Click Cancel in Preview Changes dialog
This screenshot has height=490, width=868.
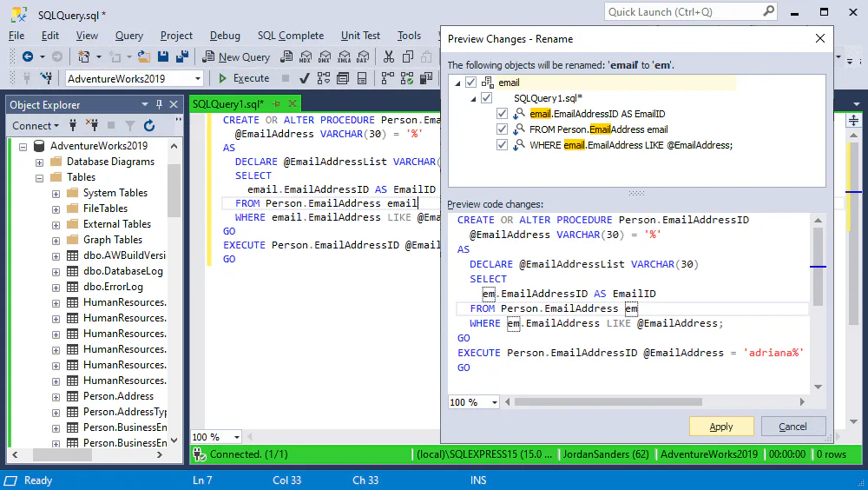(792, 427)
